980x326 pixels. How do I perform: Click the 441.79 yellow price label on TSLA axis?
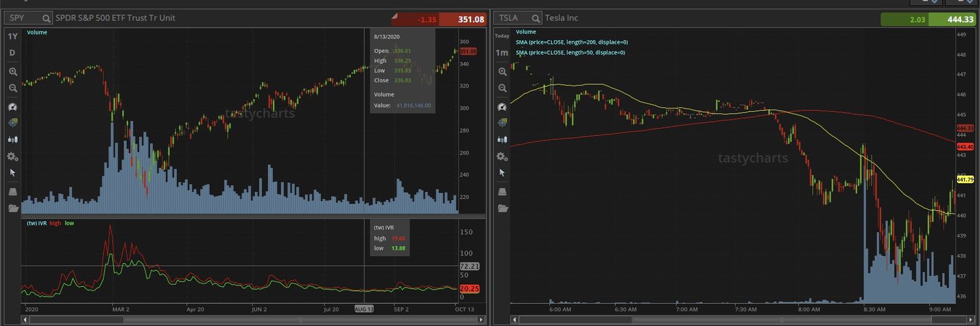965,179
